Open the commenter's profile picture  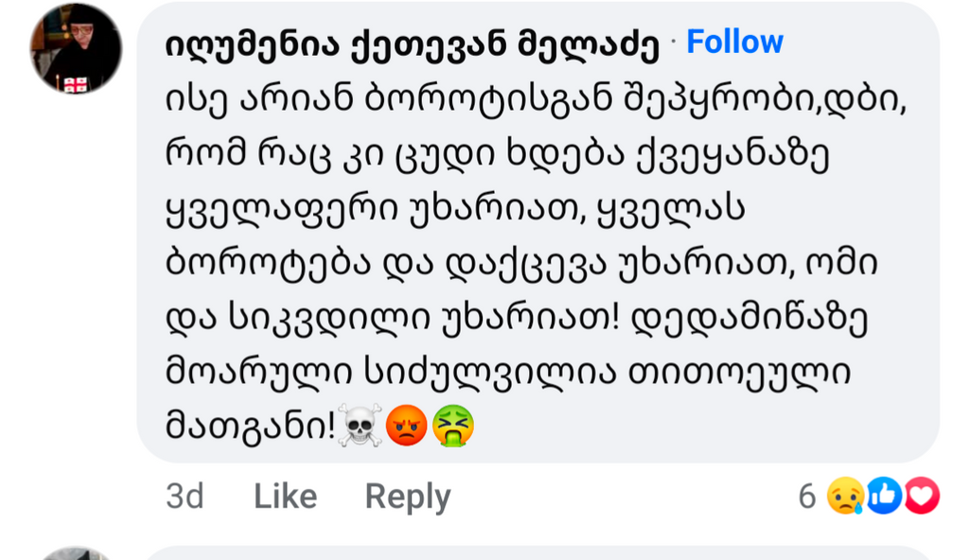click(x=76, y=47)
